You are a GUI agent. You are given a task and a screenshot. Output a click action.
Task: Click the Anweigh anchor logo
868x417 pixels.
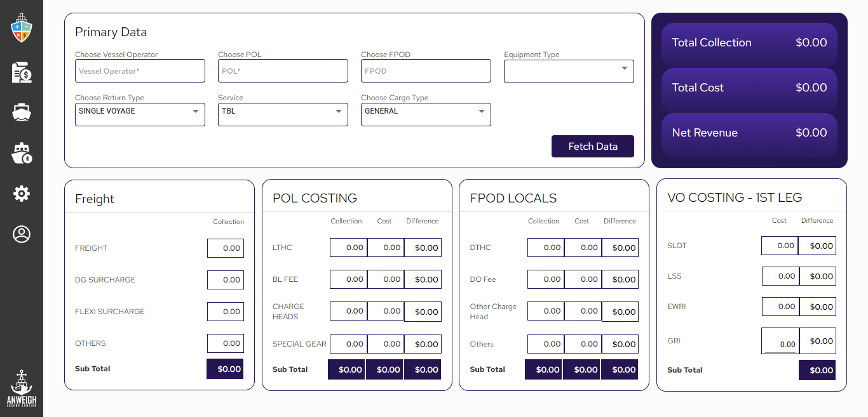22,388
